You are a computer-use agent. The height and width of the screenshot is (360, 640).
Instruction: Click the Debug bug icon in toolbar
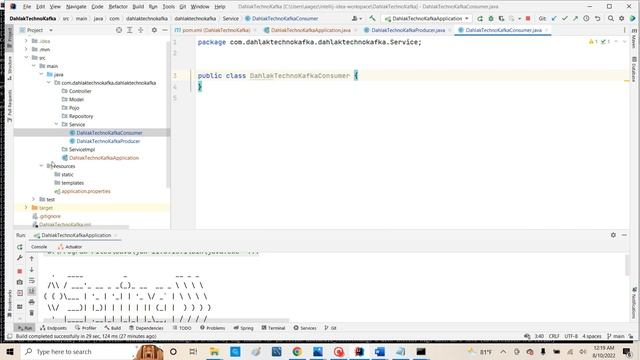click(491, 18)
